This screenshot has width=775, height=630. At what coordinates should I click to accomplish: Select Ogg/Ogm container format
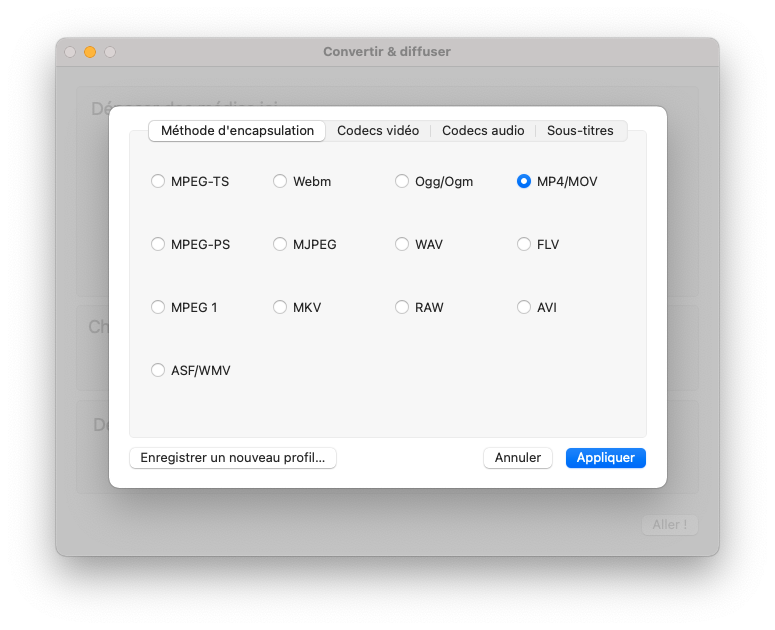coord(402,181)
